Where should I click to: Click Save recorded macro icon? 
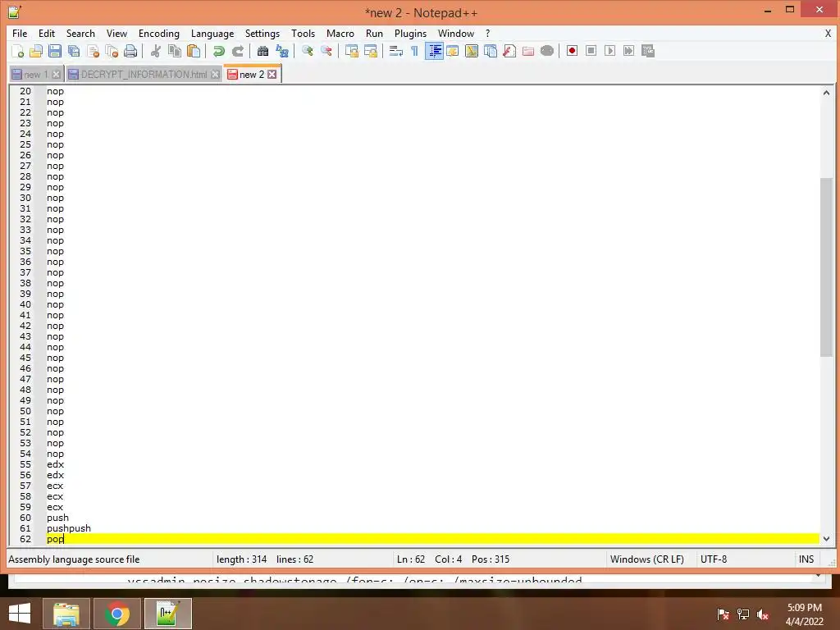(648, 51)
